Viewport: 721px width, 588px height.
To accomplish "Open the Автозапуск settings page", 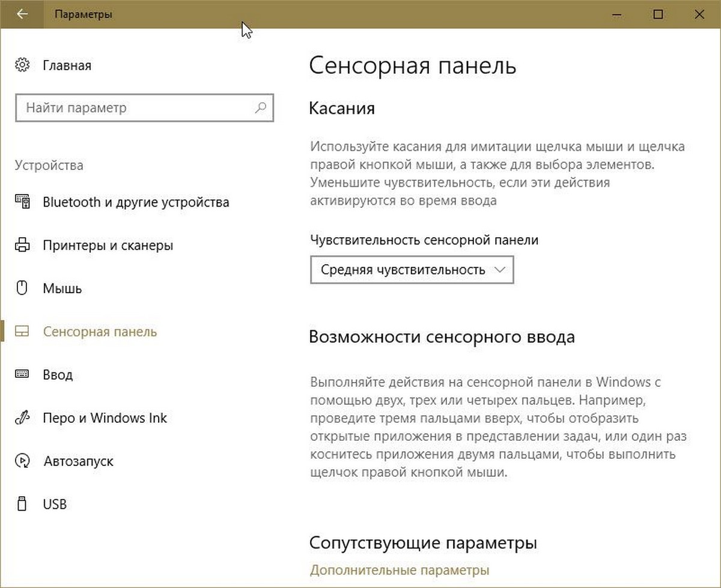I will pos(79,461).
